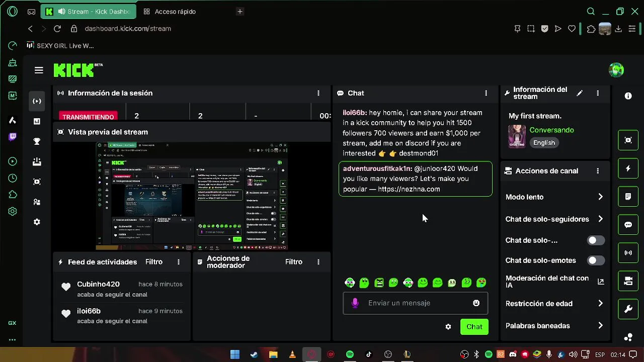Expand Chat de solo-seguidores options
This screenshot has height=362, width=644.
600,219
